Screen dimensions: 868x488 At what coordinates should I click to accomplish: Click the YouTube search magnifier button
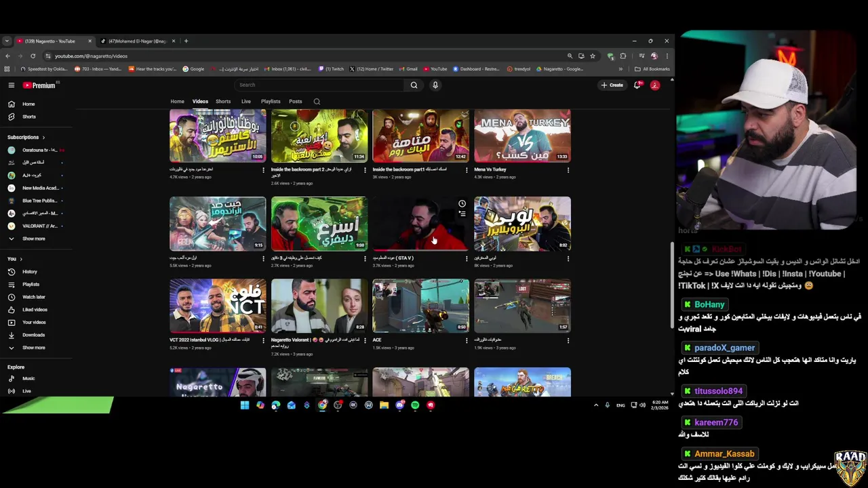coord(414,85)
